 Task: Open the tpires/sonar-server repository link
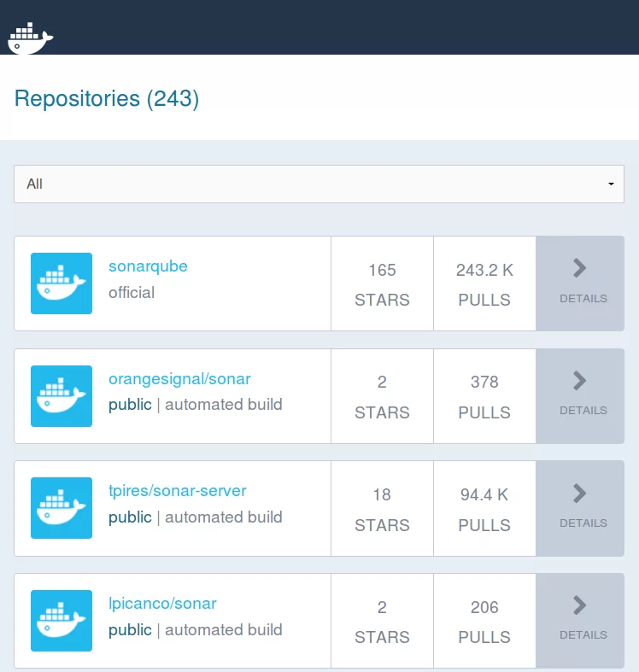[x=177, y=491]
